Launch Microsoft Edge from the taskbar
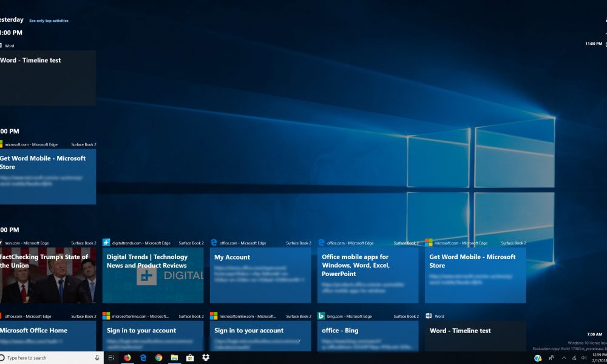 click(143, 358)
